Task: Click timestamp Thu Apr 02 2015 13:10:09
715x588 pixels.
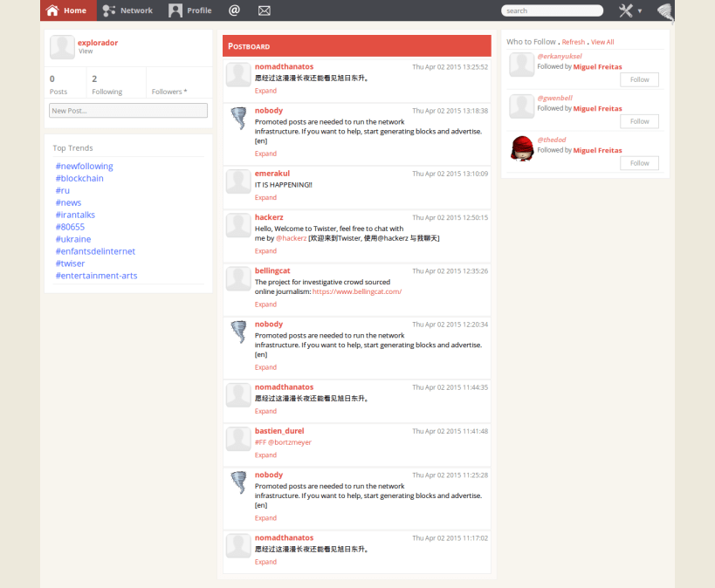Action: (x=450, y=174)
